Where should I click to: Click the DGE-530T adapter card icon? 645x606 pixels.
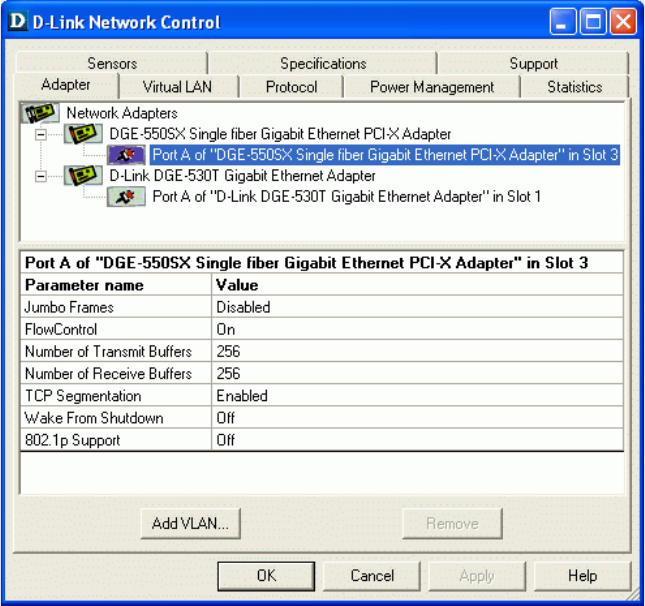[x=83, y=176]
